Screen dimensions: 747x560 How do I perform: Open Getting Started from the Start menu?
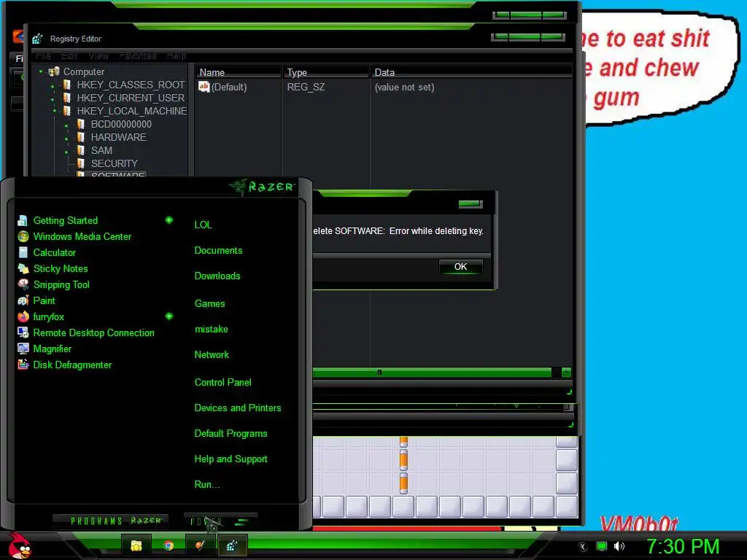coord(65,220)
